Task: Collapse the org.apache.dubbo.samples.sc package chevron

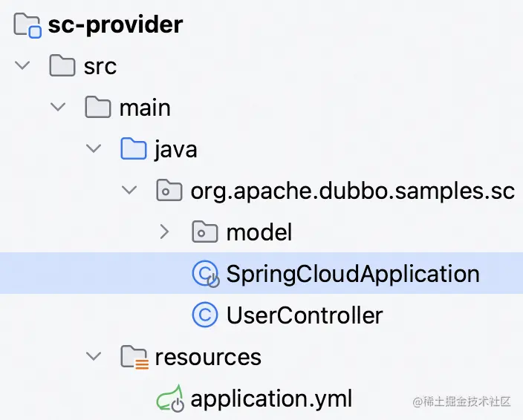Action: click(129, 190)
